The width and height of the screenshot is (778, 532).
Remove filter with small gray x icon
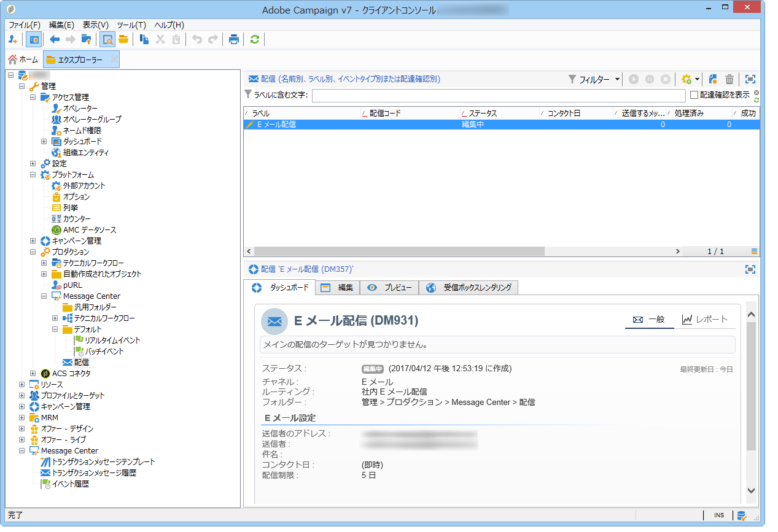pyautogui.click(x=757, y=92)
